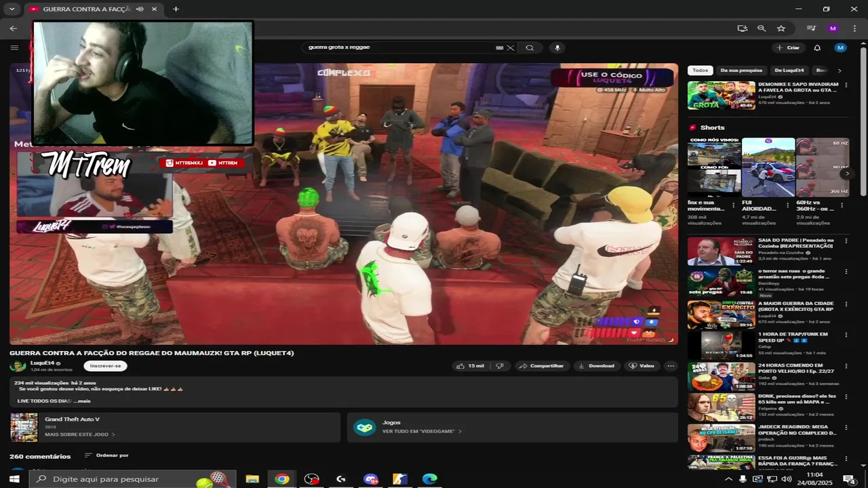Open the YouTube account avatar menu
Image resolution: width=868 pixels, height=488 pixels.
point(841,47)
